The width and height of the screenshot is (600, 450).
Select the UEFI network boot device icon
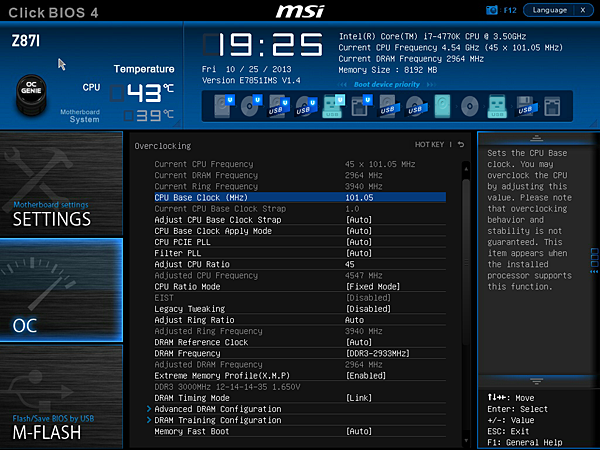(x=362, y=106)
